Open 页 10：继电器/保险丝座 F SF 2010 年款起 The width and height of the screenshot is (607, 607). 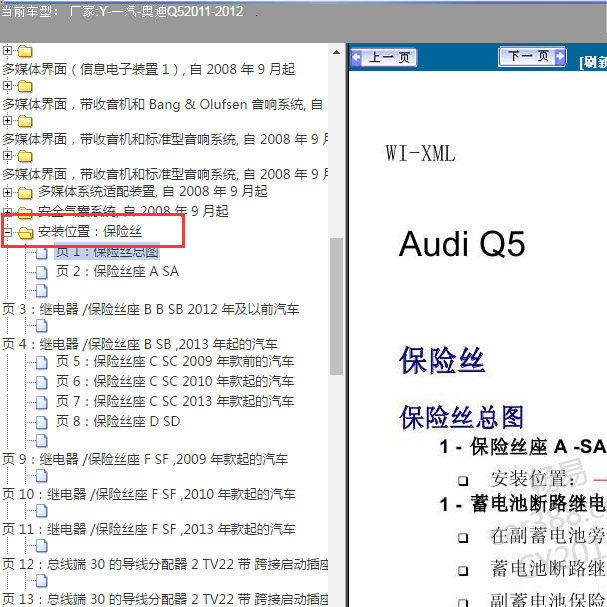coord(149,494)
